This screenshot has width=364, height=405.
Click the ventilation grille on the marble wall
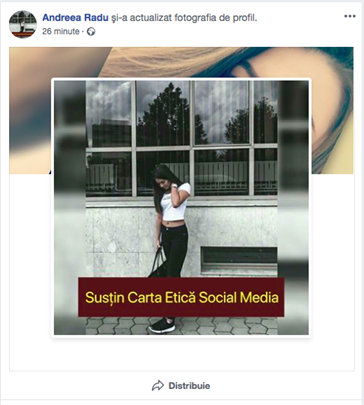tap(239, 259)
